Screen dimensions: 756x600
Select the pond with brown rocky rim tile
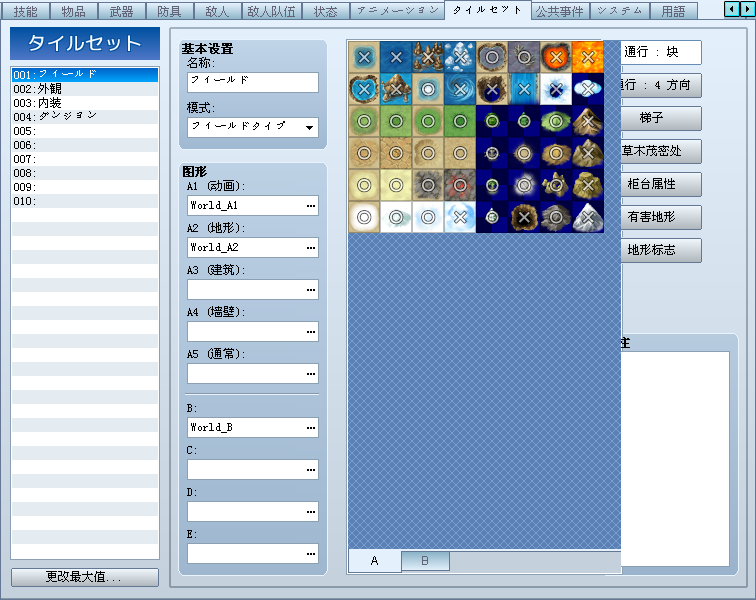[x=364, y=89]
